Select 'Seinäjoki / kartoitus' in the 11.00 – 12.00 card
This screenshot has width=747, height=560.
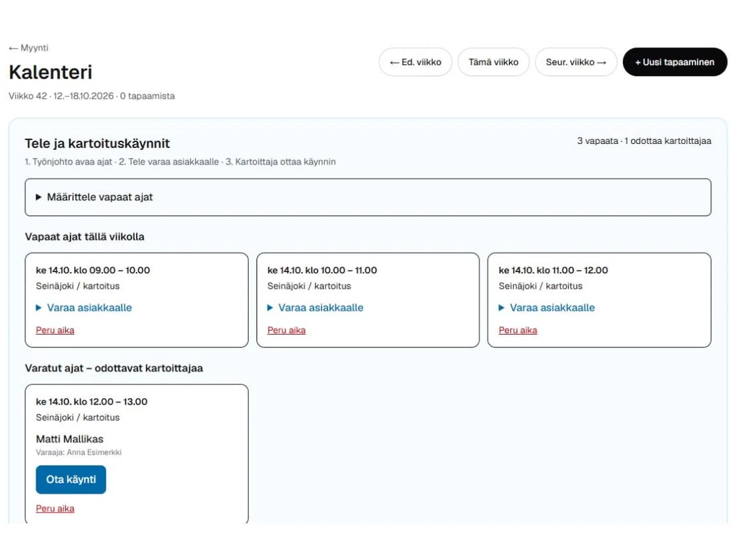pyautogui.click(x=541, y=286)
